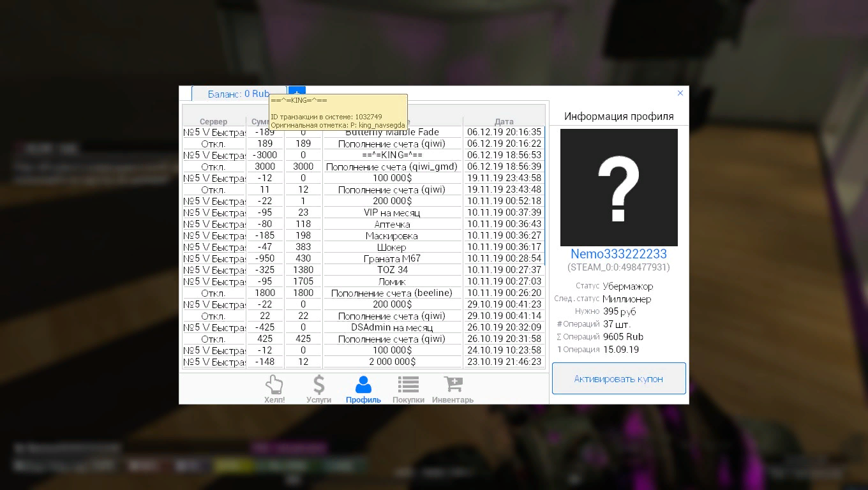Select the Пополнение счета (beeline) row
This screenshot has height=490, width=868.
click(392, 293)
